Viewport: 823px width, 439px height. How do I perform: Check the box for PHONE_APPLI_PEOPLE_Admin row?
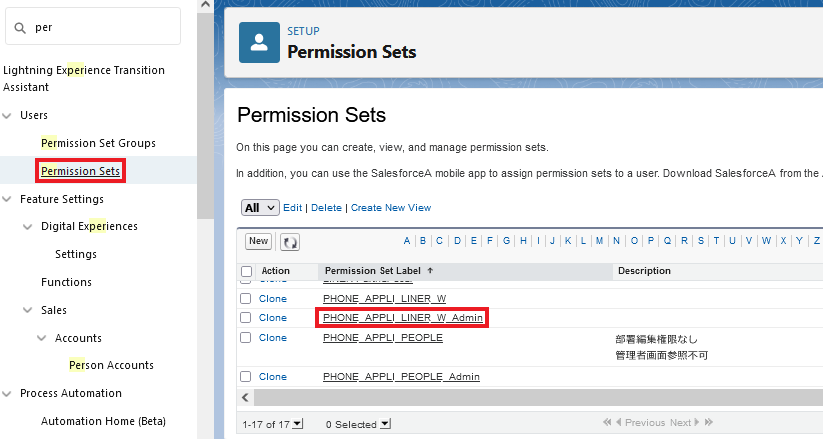click(x=245, y=376)
